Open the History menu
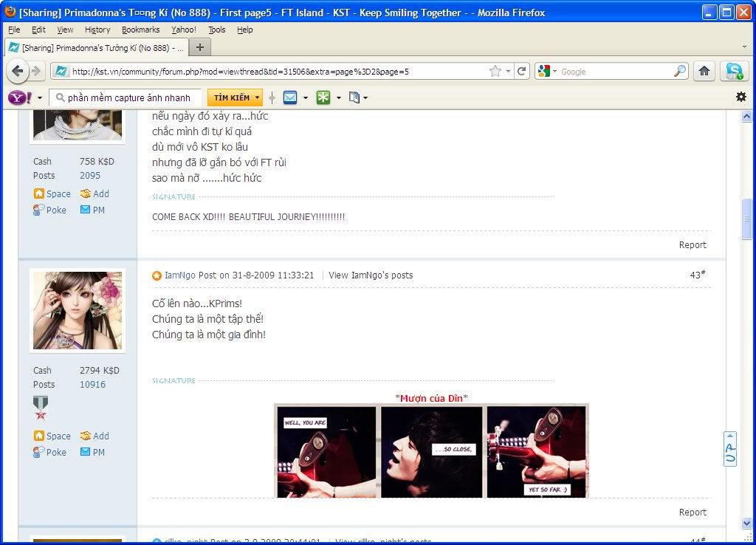Viewport: 756px width, 545px height. click(x=97, y=30)
